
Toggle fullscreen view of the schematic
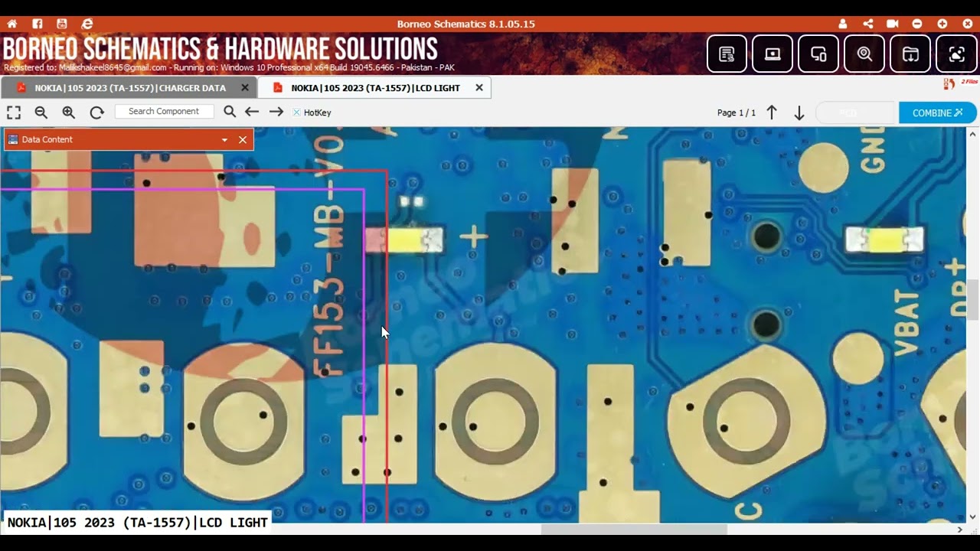coord(14,112)
